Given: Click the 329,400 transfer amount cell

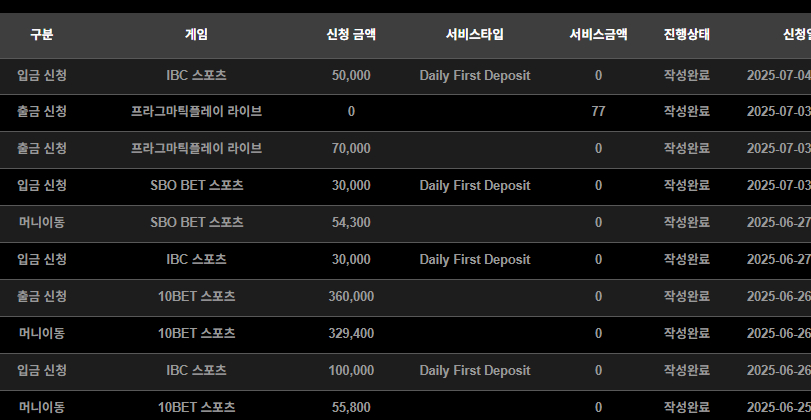Looking at the screenshot, I should pyautogui.click(x=351, y=334).
